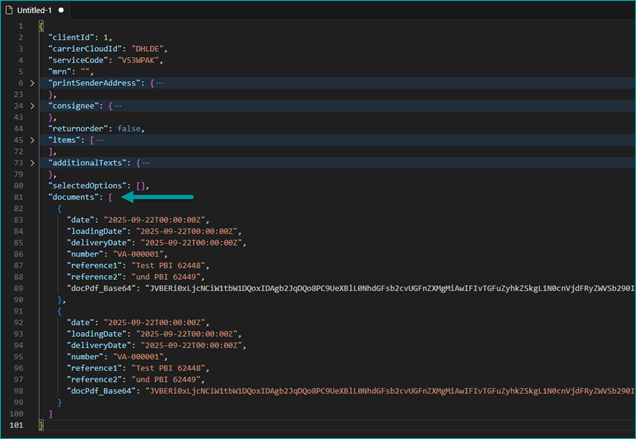Click the "mrn" key on line 5
636x439 pixels.
tap(60, 71)
